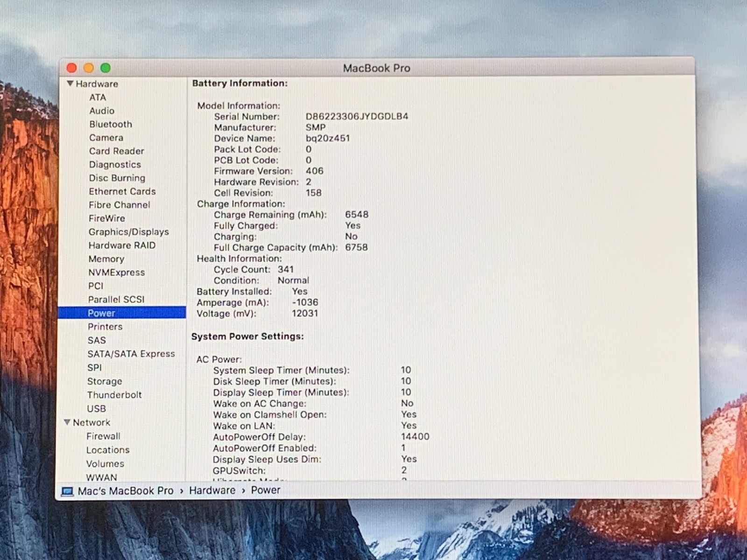Open the Storage section
The height and width of the screenshot is (560, 747).
105,382
